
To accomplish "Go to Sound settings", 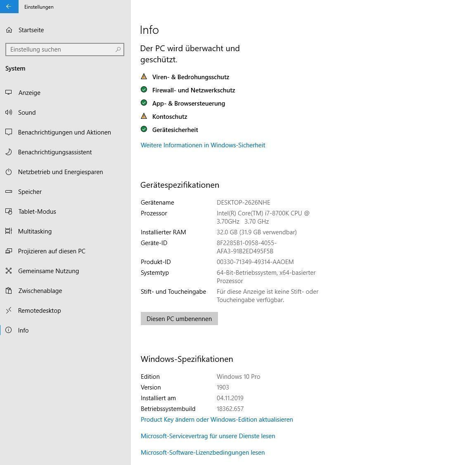I will (27, 113).
